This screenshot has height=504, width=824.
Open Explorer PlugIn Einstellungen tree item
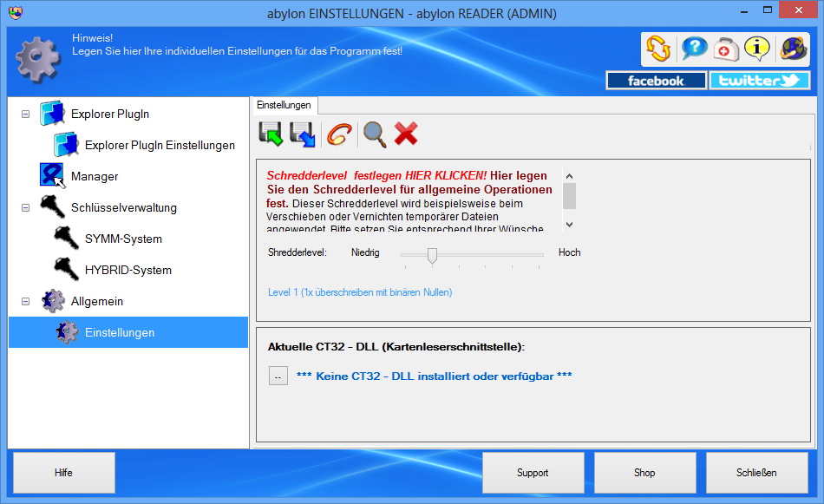click(x=160, y=145)
